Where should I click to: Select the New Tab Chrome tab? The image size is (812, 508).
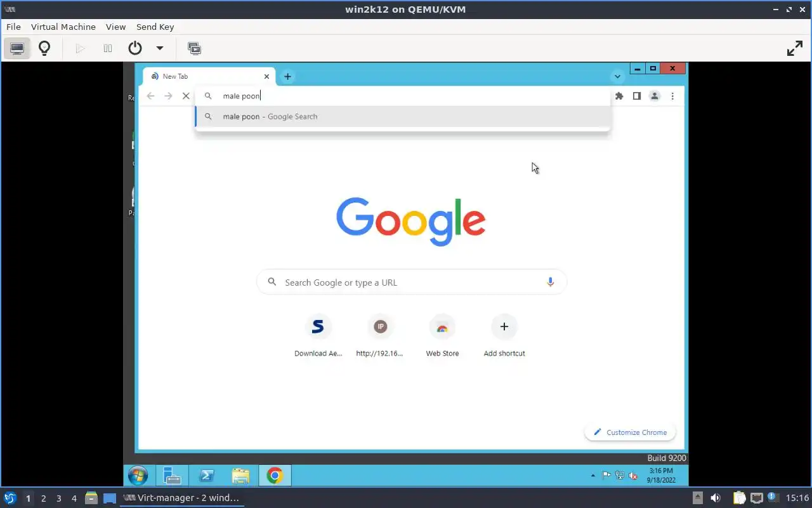point(209,76)
